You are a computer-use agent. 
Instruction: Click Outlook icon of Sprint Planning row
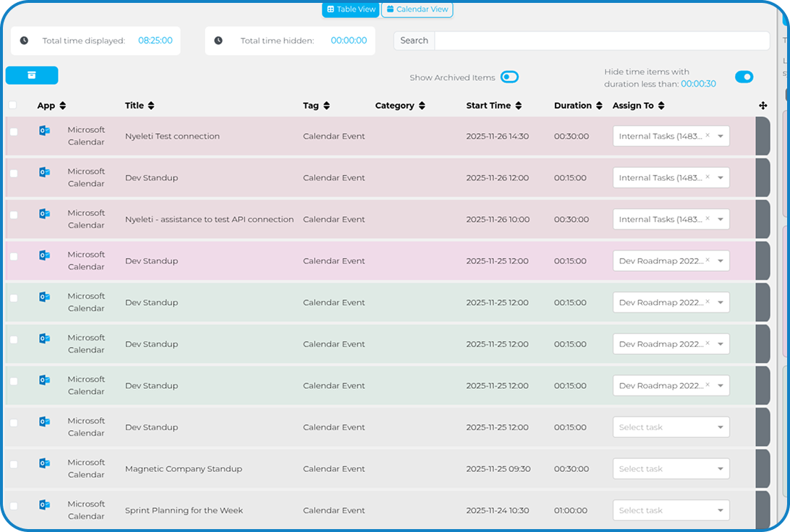click(44, 505)
